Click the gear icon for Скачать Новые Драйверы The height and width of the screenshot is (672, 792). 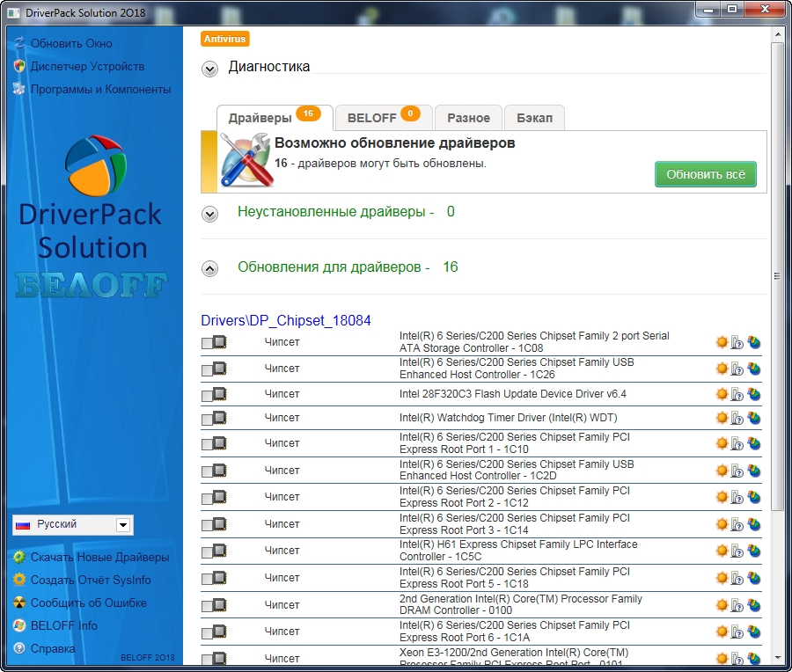pos(19,557)
